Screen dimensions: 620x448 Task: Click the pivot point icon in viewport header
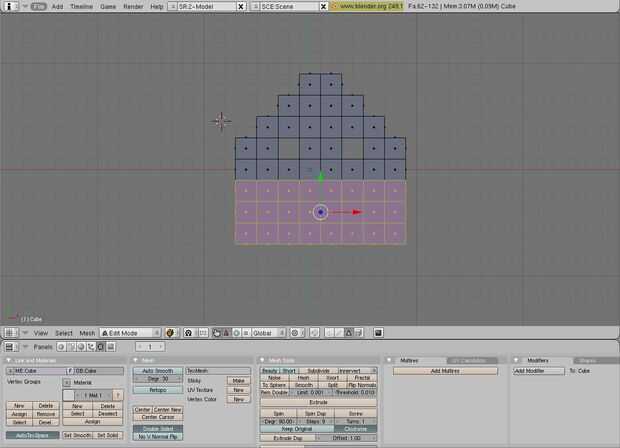[189, 333]
